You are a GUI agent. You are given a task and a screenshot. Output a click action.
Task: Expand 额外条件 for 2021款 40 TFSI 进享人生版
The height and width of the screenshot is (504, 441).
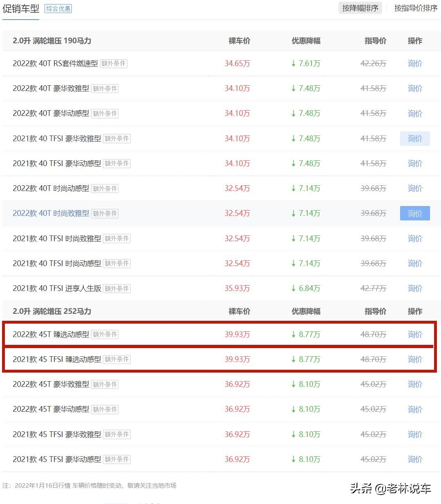(x=116, y=289)
